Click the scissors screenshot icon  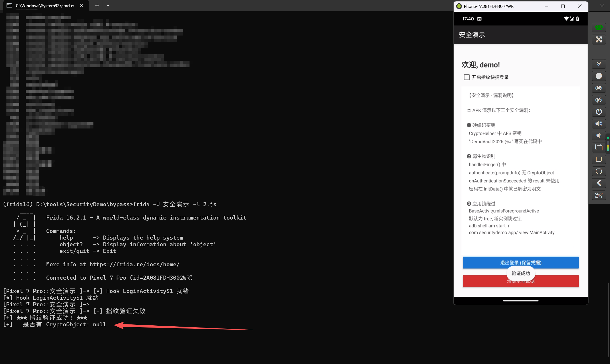[599, 195]
